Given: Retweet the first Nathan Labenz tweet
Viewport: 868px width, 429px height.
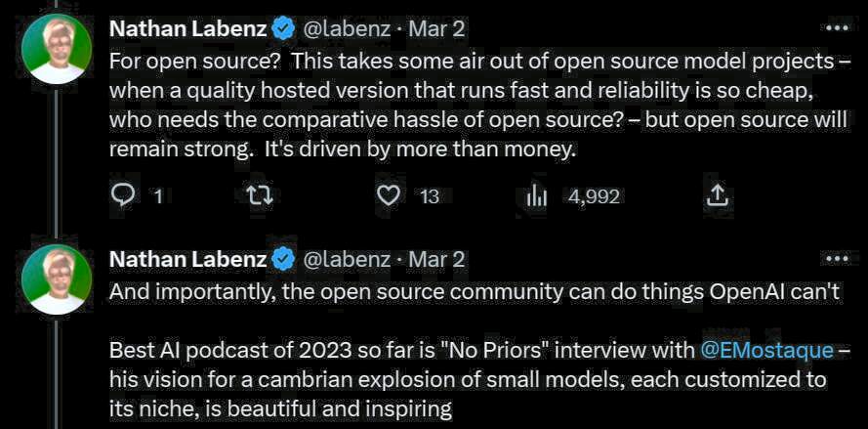Looking at the screenshot, I should pyautogui.click(x=260, y=196).
